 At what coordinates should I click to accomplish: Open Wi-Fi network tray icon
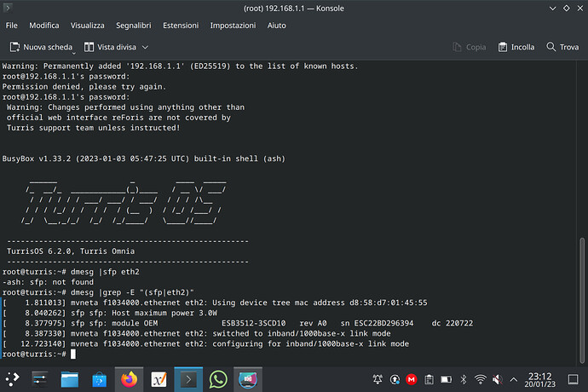(x=481, y=379)
